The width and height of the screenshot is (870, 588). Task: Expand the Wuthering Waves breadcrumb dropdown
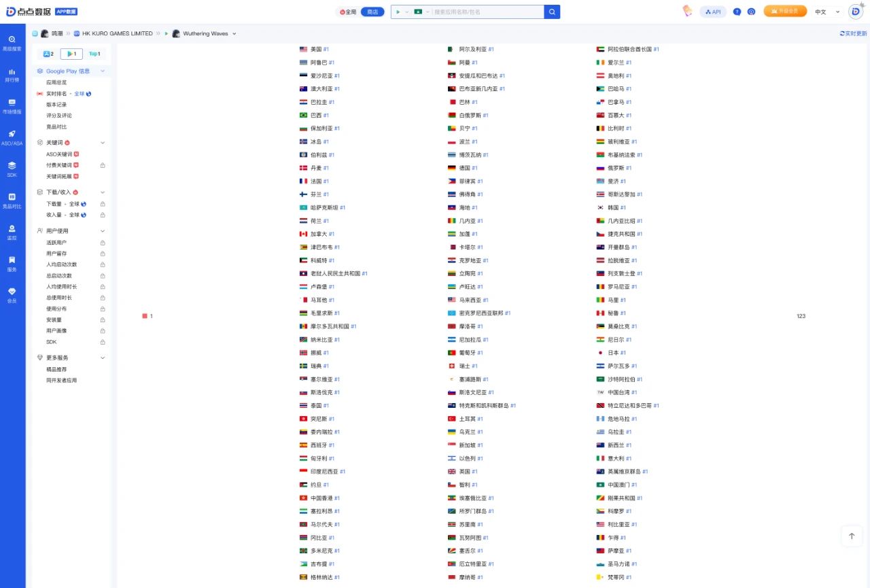pyautogui.click(x=234, y=33)
